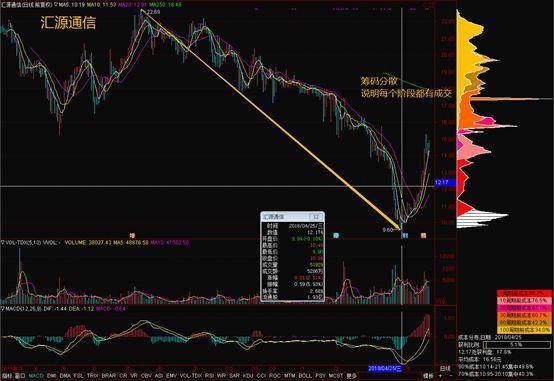This screenshot has height=381, width=554.
Task: Click the 模板 button at bottom right
Action: click(428, 376)
